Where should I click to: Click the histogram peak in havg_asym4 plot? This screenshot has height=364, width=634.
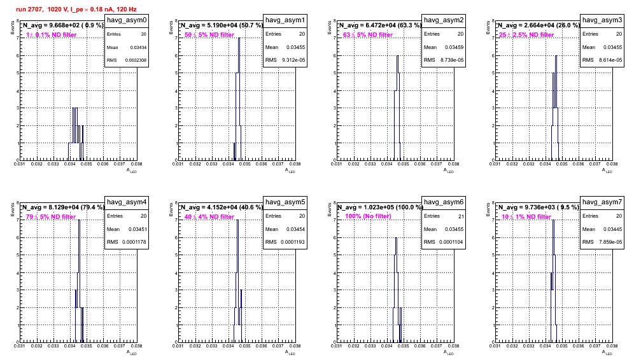click(79, 220)
